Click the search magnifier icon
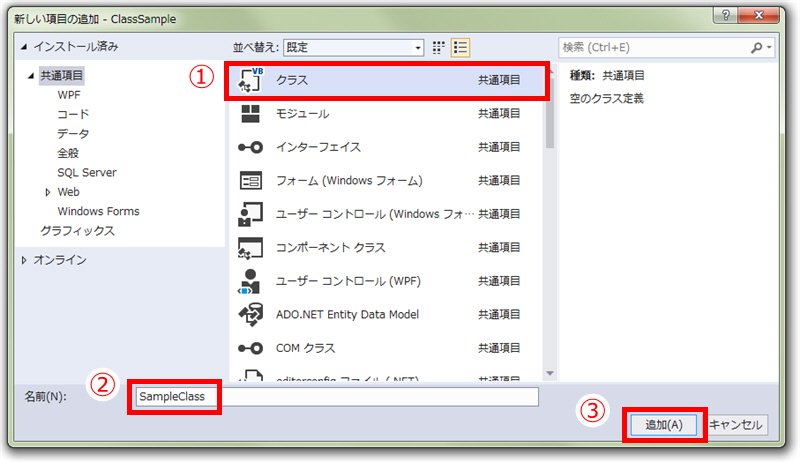Image resolution: width=800 pixels, height=462 pixels. [757, 47]
